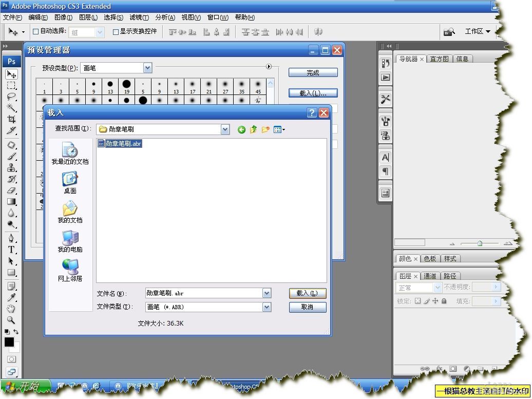The image size is (532, 399).
Task: Select the History Brush tool
Action: (11, 179)
